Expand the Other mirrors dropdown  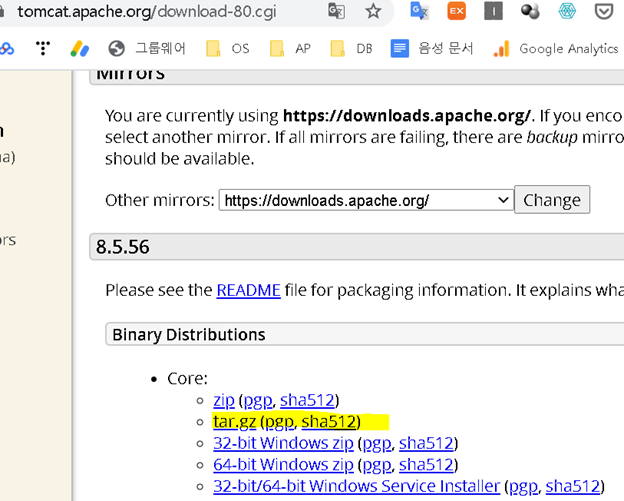pyautogui.click(x=366, y=200)
